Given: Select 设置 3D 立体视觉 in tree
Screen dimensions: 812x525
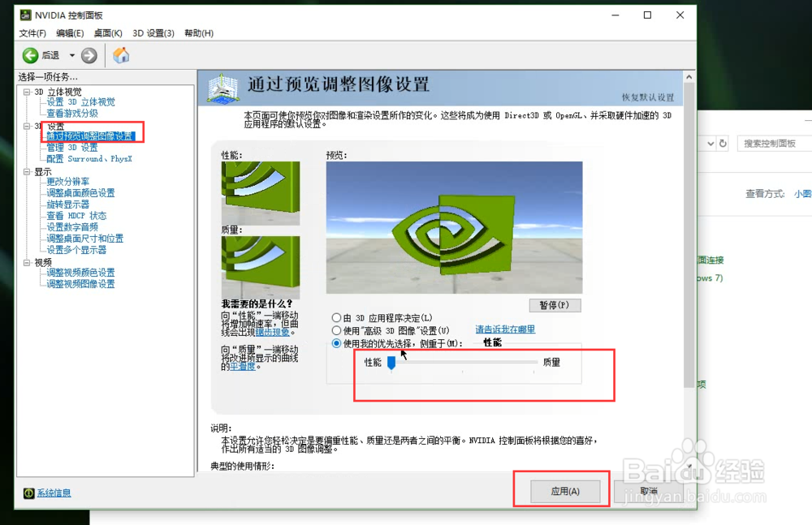Looking at the screenshot, I should tap(80, 102).
